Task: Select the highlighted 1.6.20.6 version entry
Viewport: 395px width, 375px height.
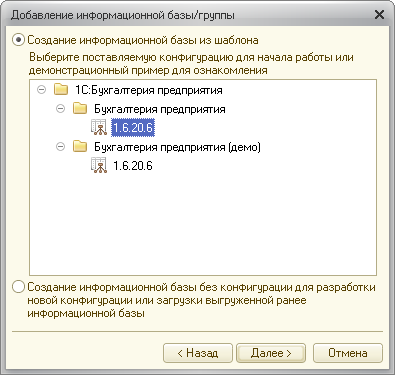Action: point(133,128)
